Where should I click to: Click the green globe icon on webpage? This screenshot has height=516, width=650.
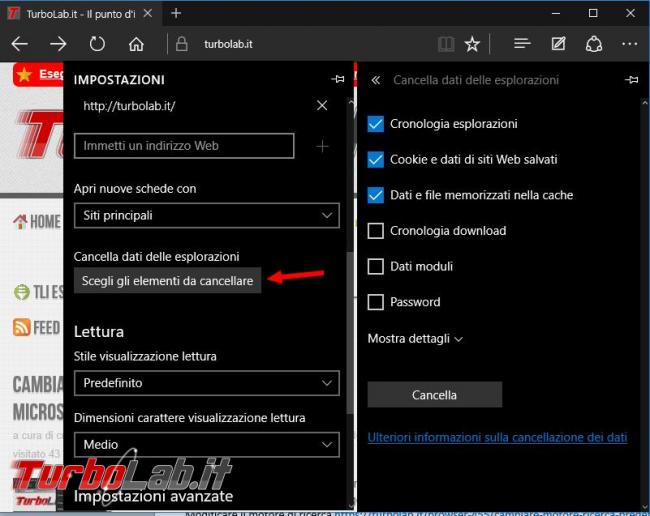22,292
